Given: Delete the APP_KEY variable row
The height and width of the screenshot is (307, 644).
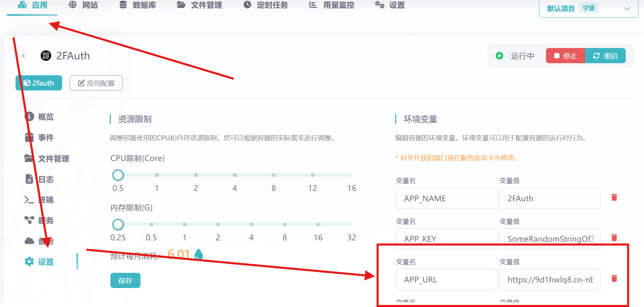Looking at the screenshot, I should (614, 238).
